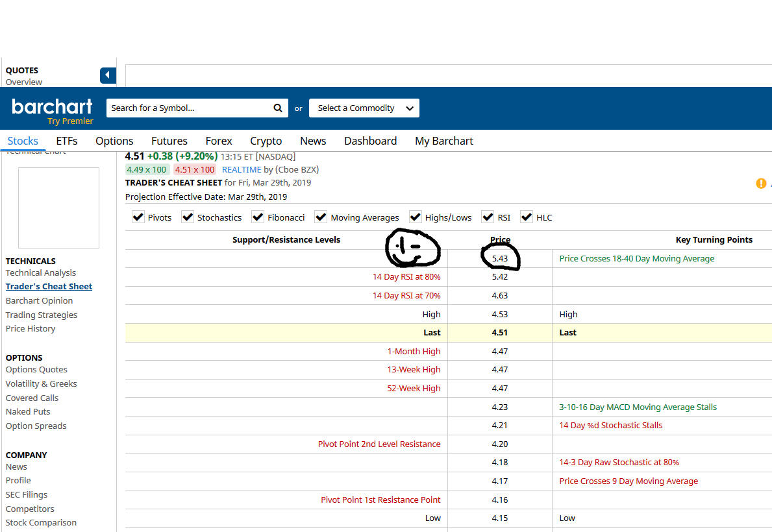Open the Options menu tab
This screenshot has width=772, height=532.
point(114,141)
